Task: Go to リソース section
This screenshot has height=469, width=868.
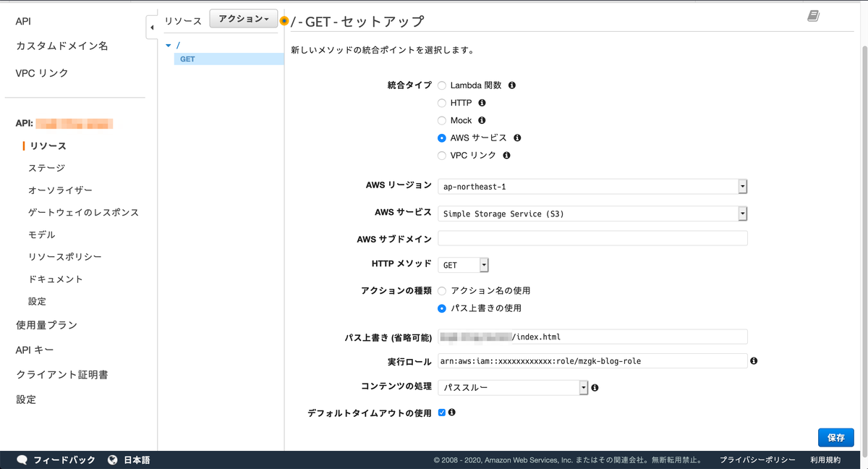Action: click(48, 146)
